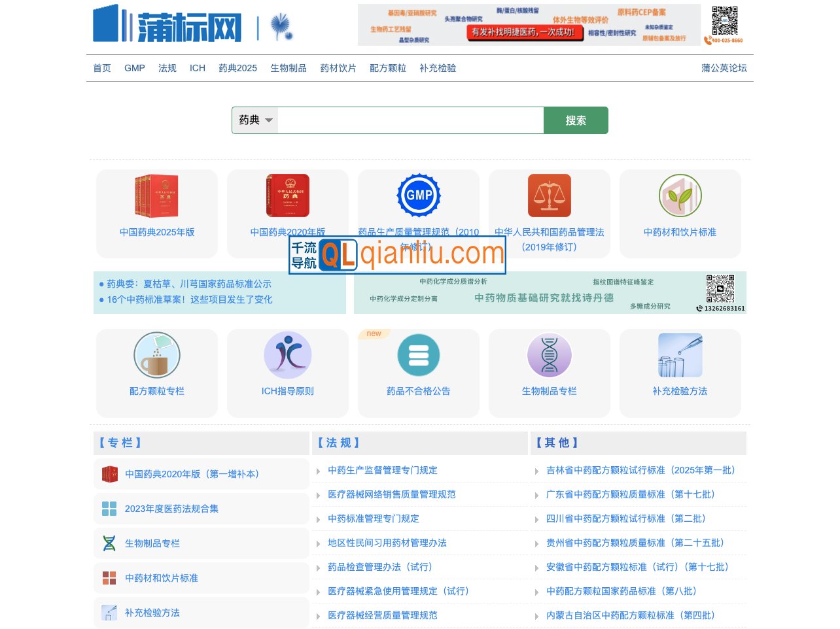This screenshot has height=629, width=840.
Task: Scan entry: click the top-right QR code
Action: click(726, 21)
